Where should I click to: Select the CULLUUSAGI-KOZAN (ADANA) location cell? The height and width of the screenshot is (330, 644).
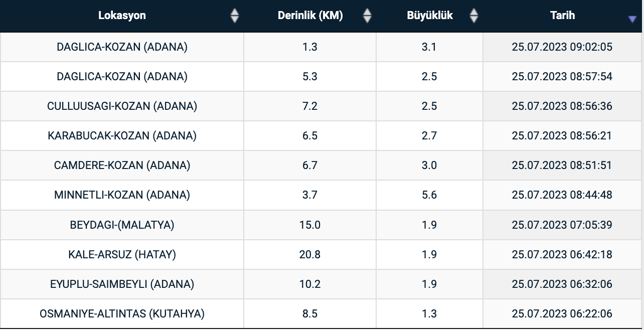pyautogui.click(x=122, y=106)
